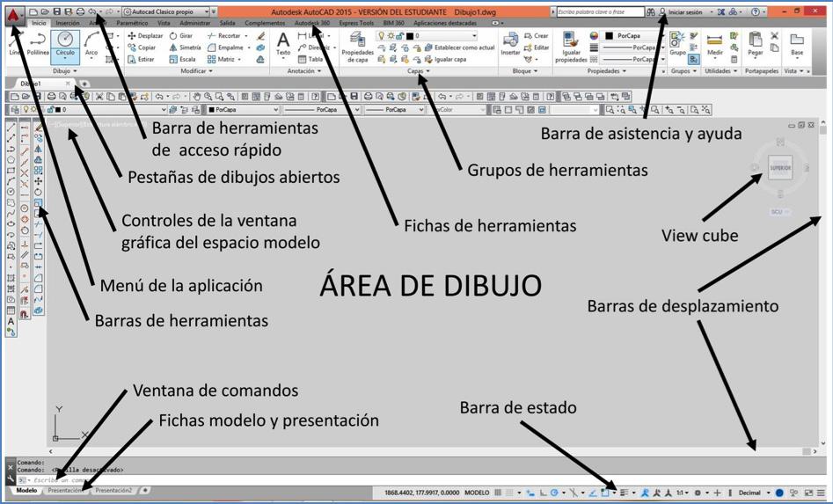The height and width of the screenshot is (504, 833).
Task: Click the Pegar clipboard tool
Action: (755, 44)
